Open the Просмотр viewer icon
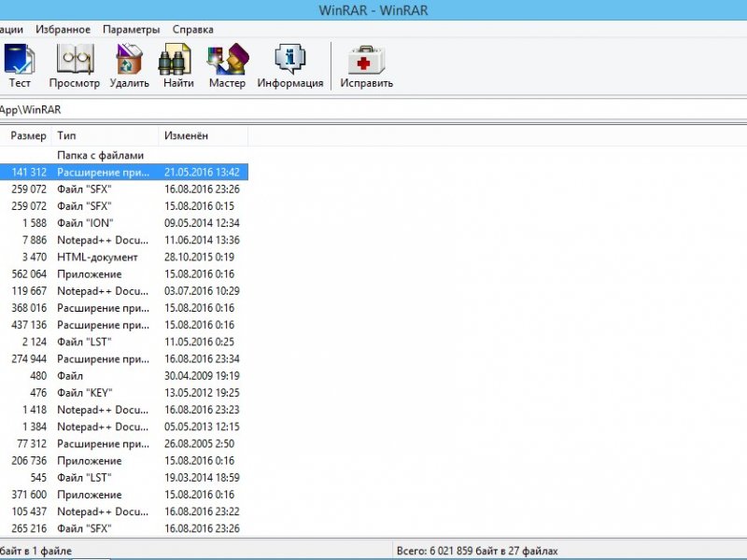 click(x=75, y=65)
